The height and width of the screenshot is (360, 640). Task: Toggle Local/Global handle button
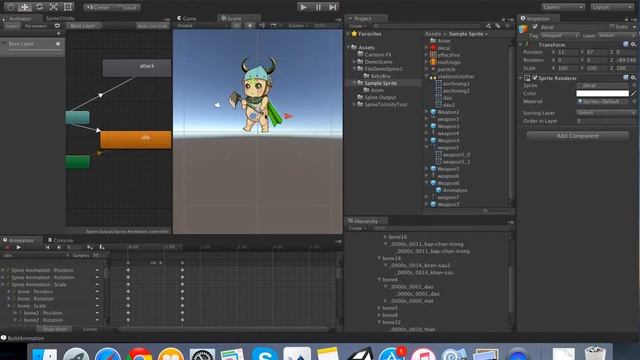click(x=127, y=7)
